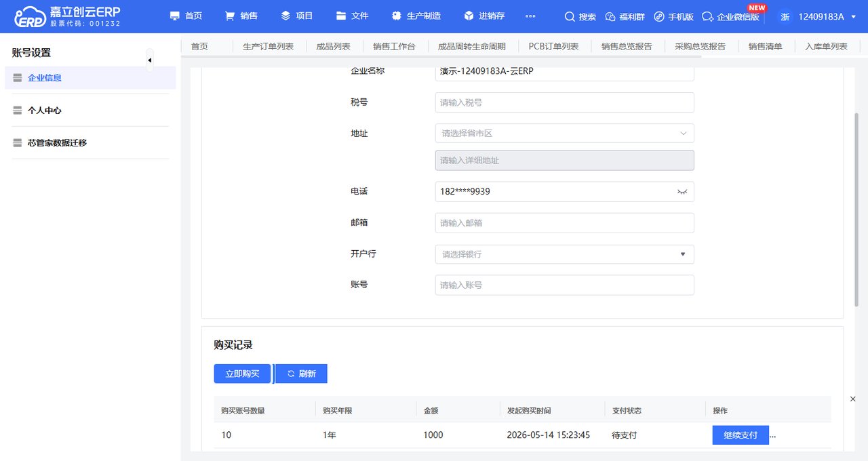This screenshot has width=868, height=461.
Task: Switch to the 销售总览报告 tab
Action: click(627, 47)
